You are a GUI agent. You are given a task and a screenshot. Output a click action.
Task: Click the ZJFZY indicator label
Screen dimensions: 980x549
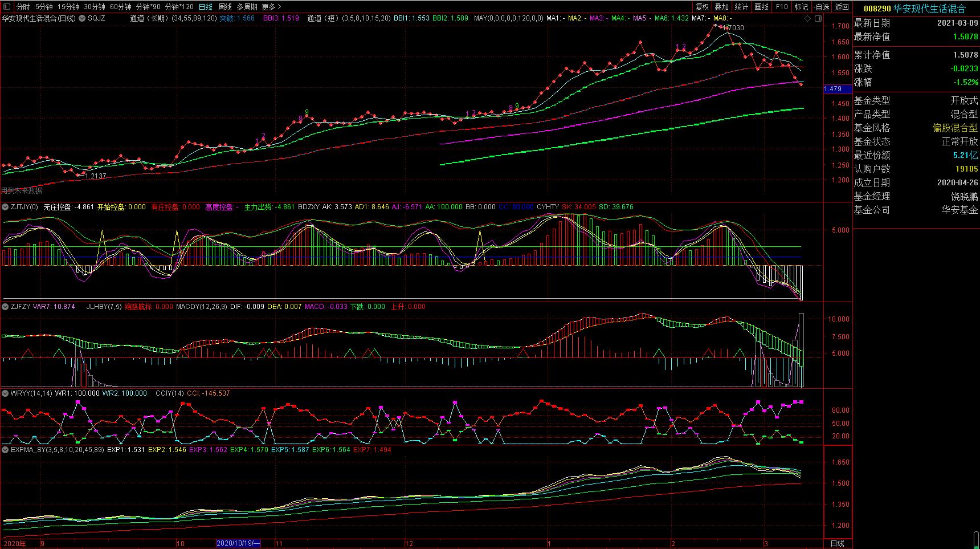[20, 307]
